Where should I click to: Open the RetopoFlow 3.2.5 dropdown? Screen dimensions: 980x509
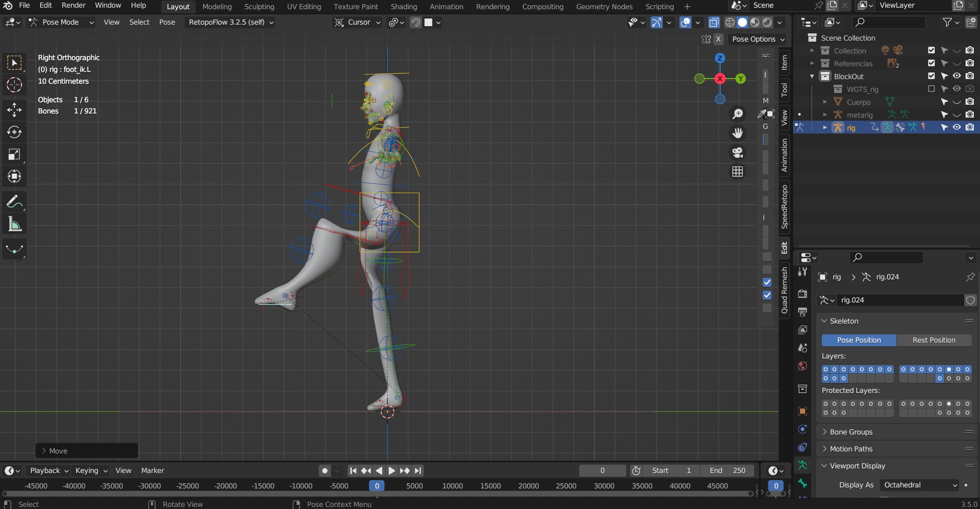click(x=230, y=22)
